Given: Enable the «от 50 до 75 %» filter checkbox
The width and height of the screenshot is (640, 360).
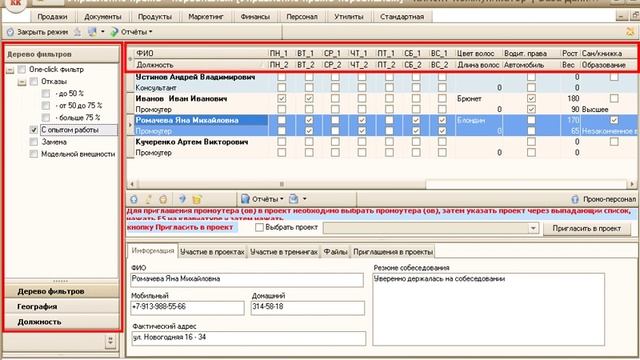Looking at the screenshot, I should tap(46, 106).
